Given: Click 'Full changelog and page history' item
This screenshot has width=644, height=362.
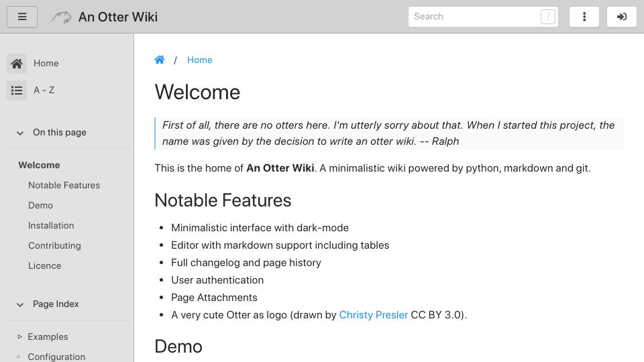Looking at the screenshot, I should [x=246, y=263].
